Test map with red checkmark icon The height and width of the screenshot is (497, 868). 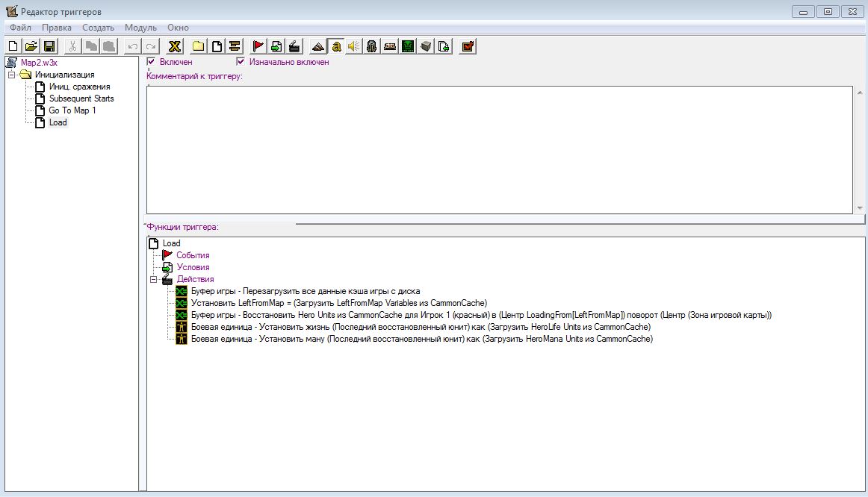pos(468,46)
